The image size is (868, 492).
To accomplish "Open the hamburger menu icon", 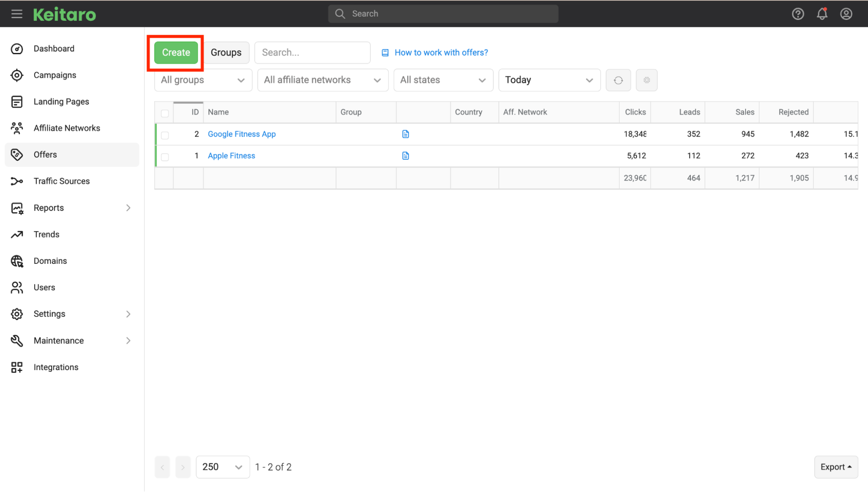I will (x=17, y=14).
